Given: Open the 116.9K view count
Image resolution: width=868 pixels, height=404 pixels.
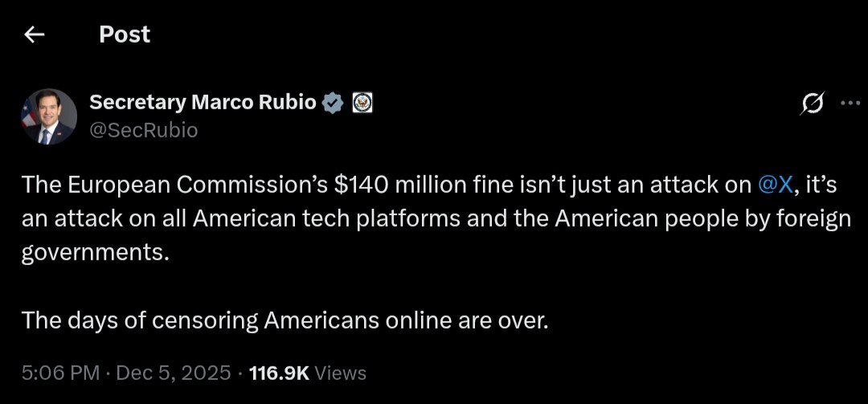Looking at the screenshot, I should pos(279,373).
